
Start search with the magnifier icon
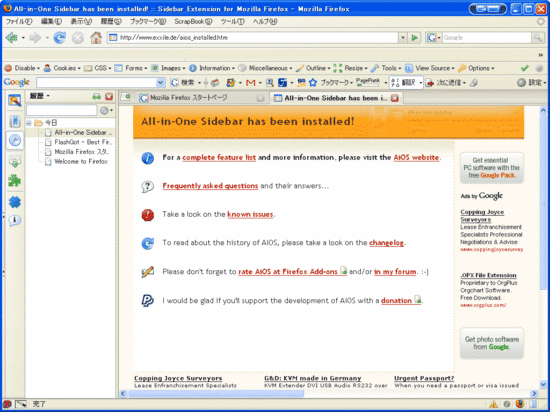pos(537,37)
